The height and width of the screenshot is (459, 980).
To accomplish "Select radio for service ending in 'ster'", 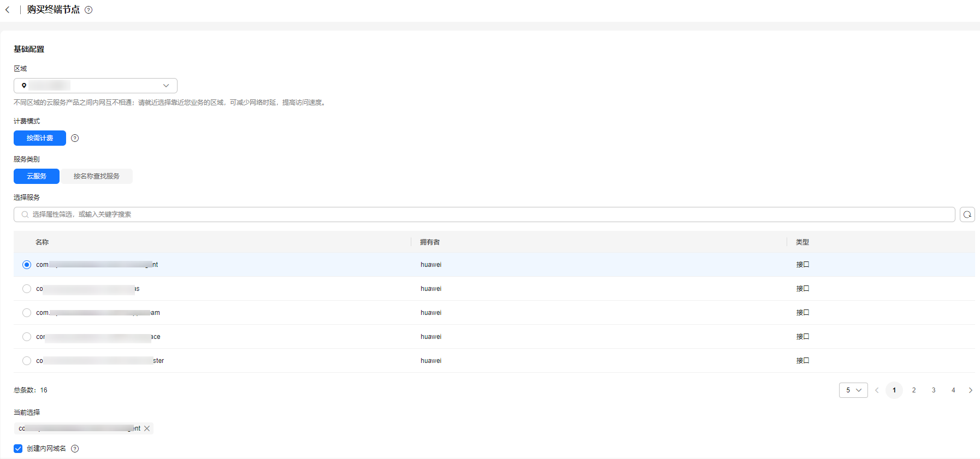I will pos(27,361).
